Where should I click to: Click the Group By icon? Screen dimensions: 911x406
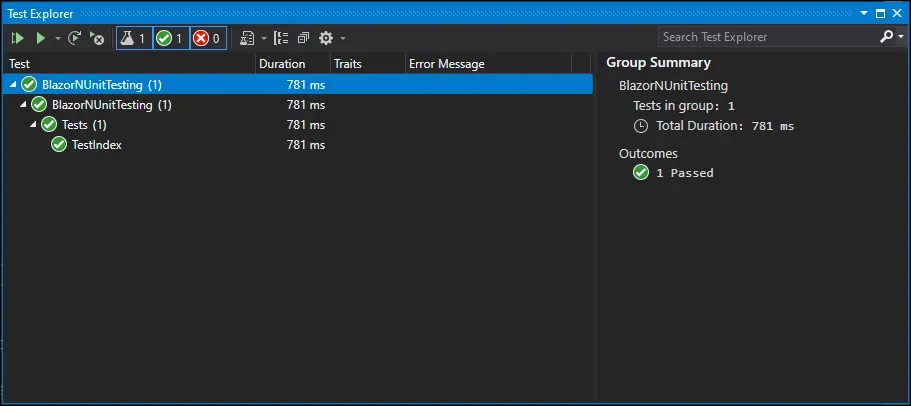(x=281, y=38)
